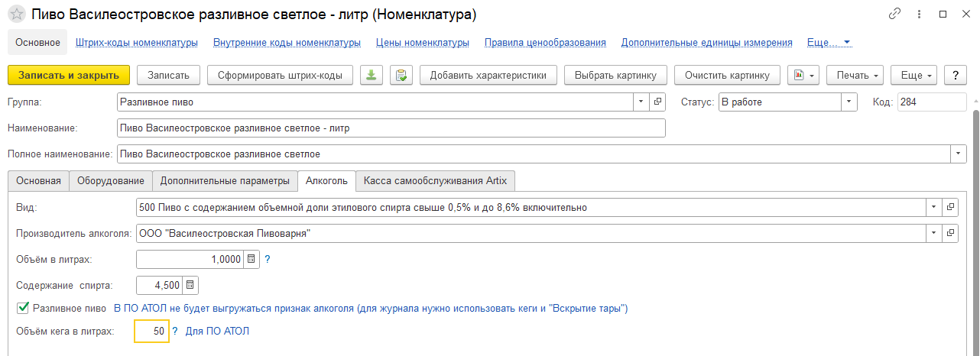Open Касса самообслуживания Artix tab
Viewport: 980px width, 356px height.
[436, 180]
